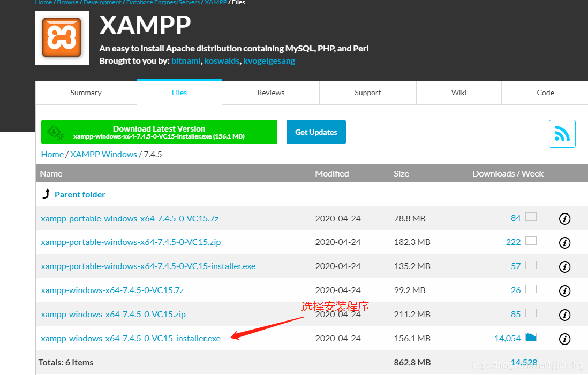Open the kvogelgesang author link
588x375 pixels.
pyautogui.click(x=269, y=60)
